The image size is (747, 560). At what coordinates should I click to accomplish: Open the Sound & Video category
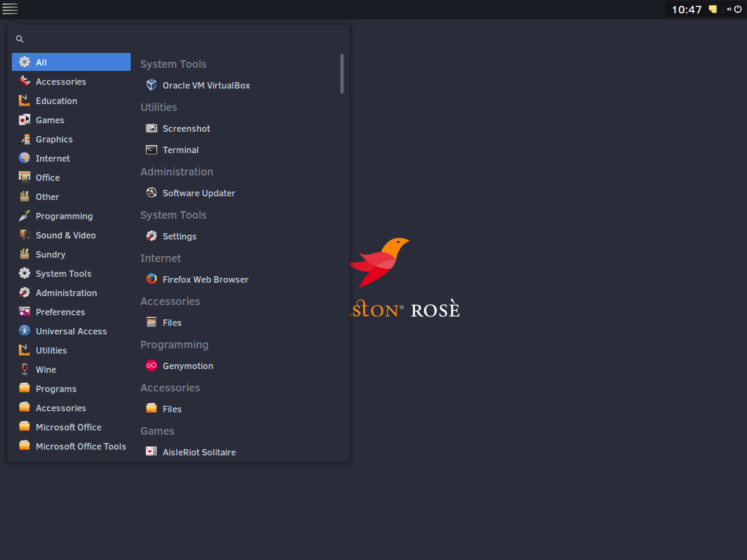[71, 235]
